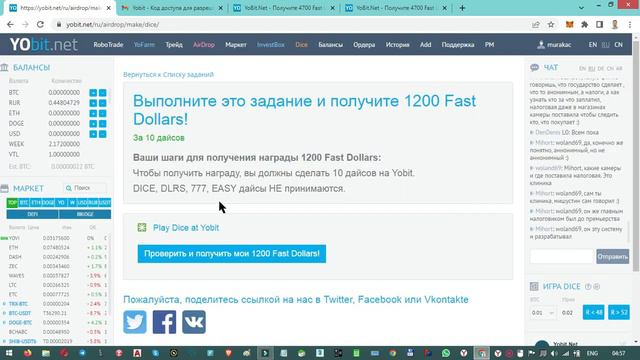Select the DASH row in market list

pos(55,257)
